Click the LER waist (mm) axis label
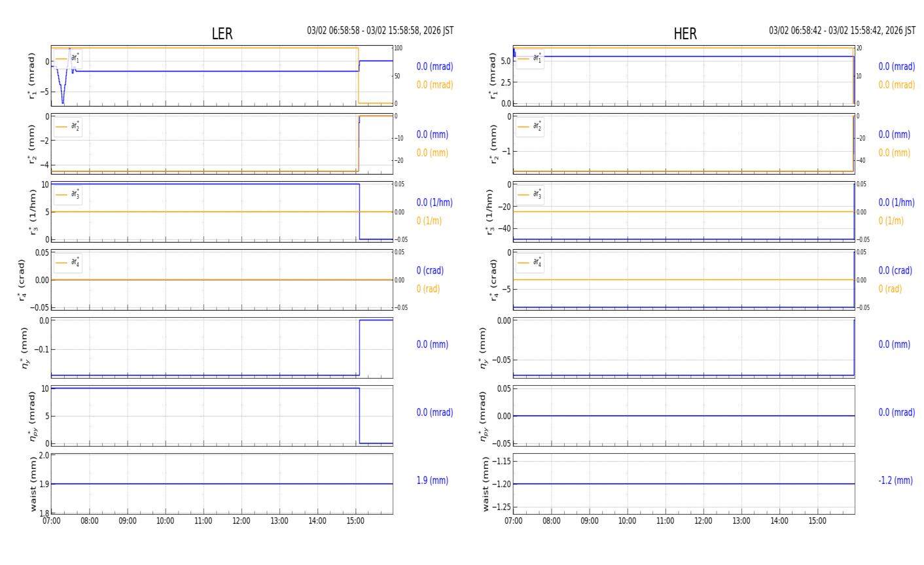Viewport: 924px width, 565px height. [x=33, y=484]
